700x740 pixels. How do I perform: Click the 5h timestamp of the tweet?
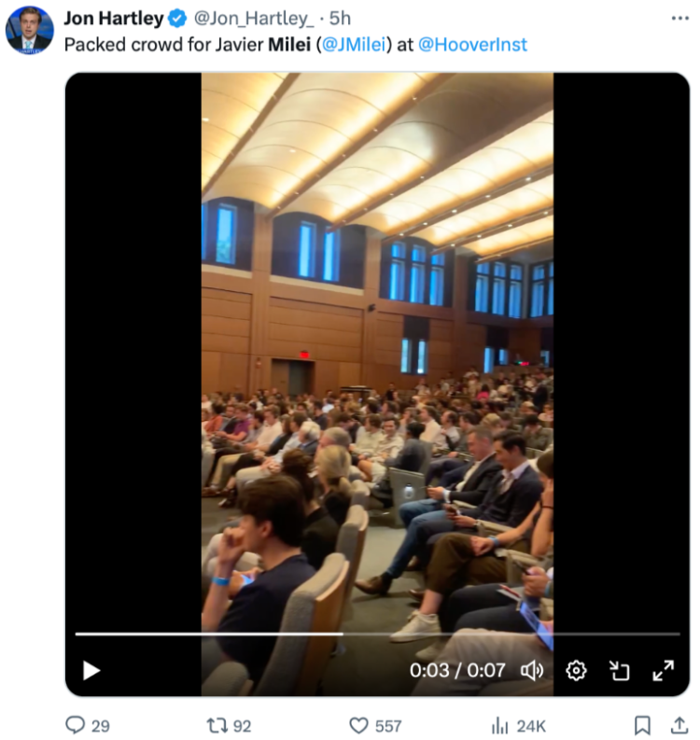click(x=340, y=19)
